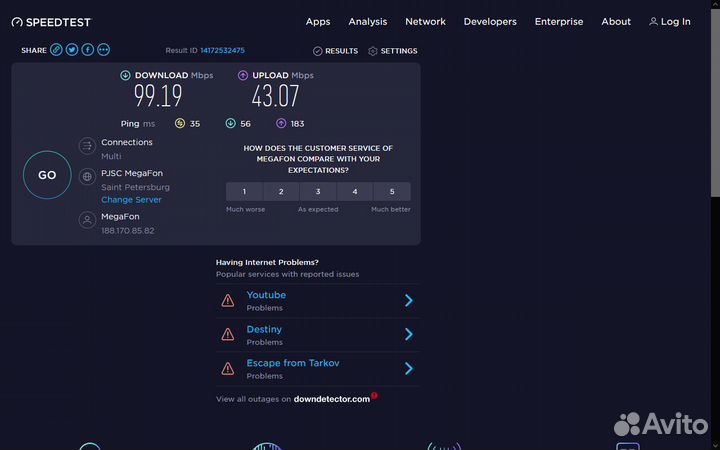This screenshot has width=720, height=450.
Task: Click the globe server icon for PJSC MegaFon
Action: tap(87, 176)
